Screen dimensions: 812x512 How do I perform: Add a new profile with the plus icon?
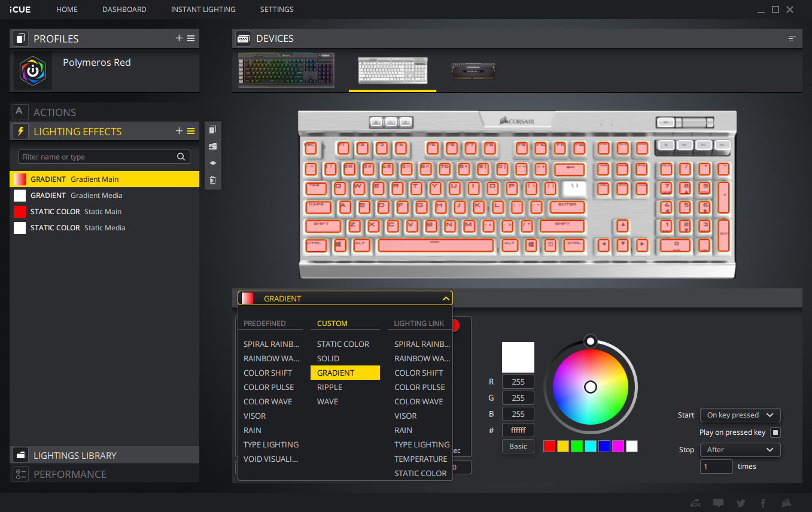coord(179,38)
